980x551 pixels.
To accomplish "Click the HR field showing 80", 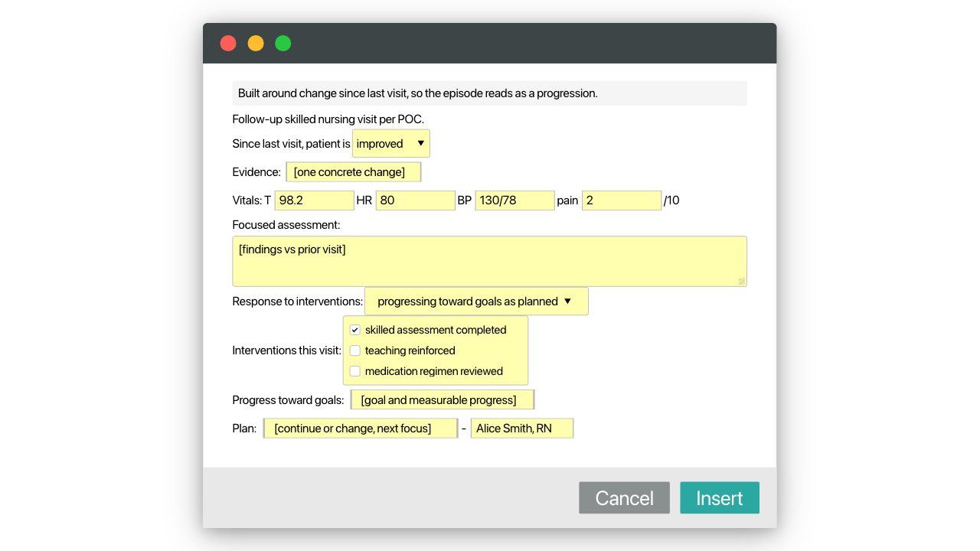I will click(x=416, y=201).
